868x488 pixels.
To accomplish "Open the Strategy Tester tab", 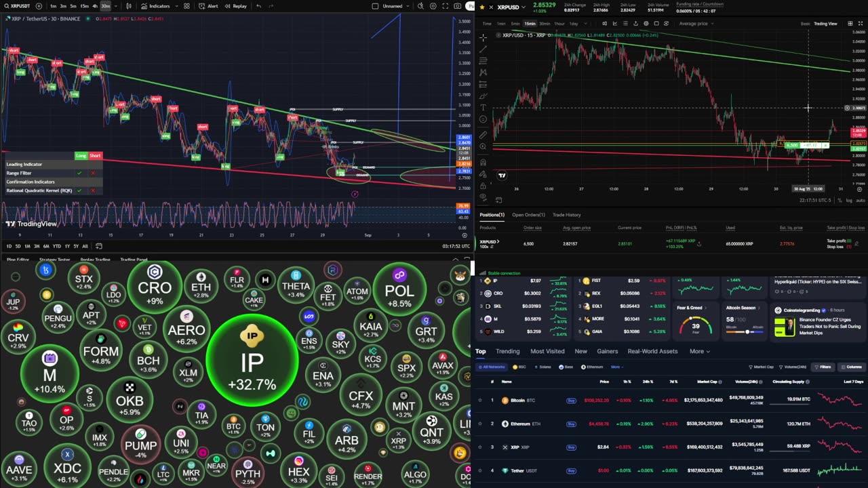I will 54,259.
